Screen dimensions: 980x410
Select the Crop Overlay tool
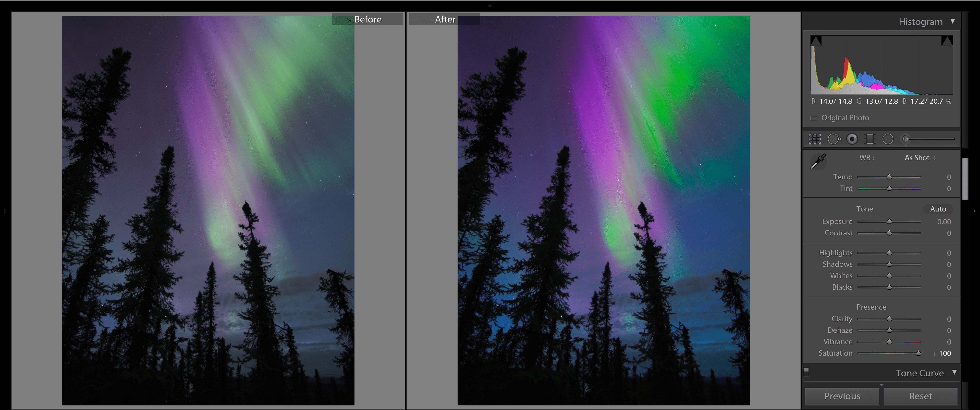pyautogui.click(x=815, y=139)
